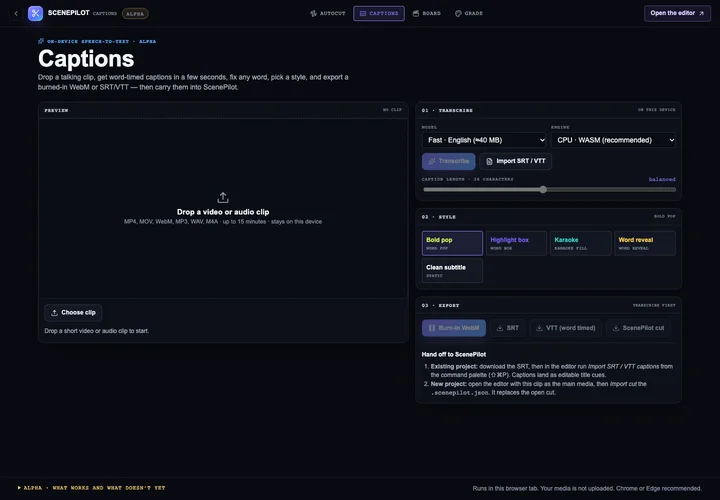Go to the Grade tab

(x=469, y=13)
